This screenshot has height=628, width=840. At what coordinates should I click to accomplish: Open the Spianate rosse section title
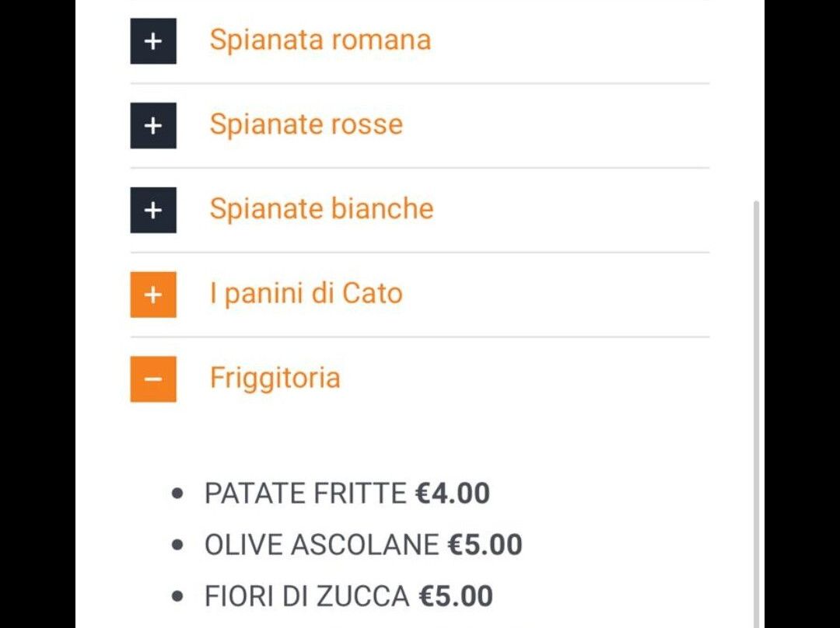pos(306,124)
